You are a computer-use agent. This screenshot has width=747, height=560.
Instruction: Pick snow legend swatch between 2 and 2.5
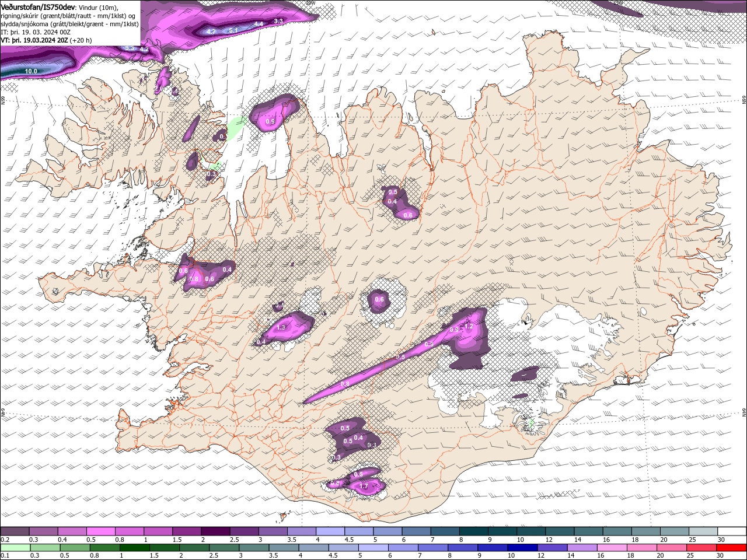coord(215,532)
